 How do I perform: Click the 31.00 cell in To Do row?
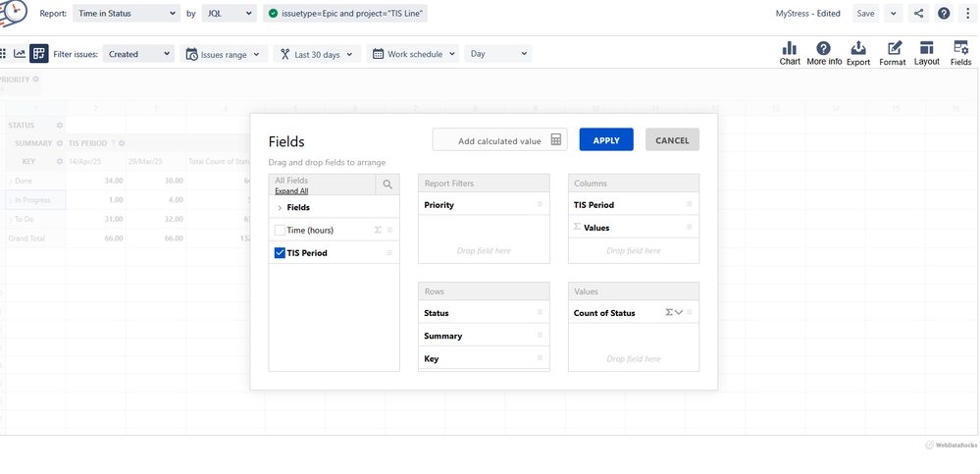pos(95,219)
